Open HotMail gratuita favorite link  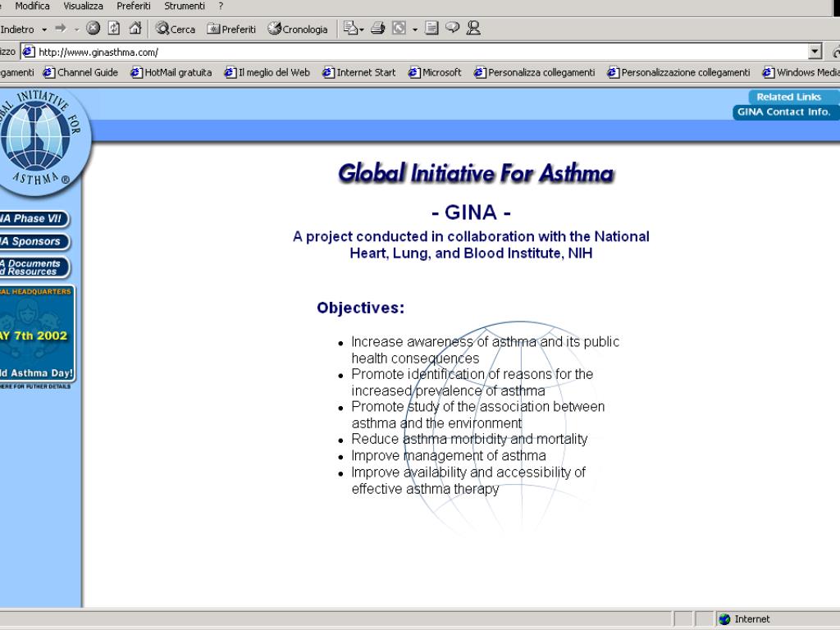(x=171, y=72)
